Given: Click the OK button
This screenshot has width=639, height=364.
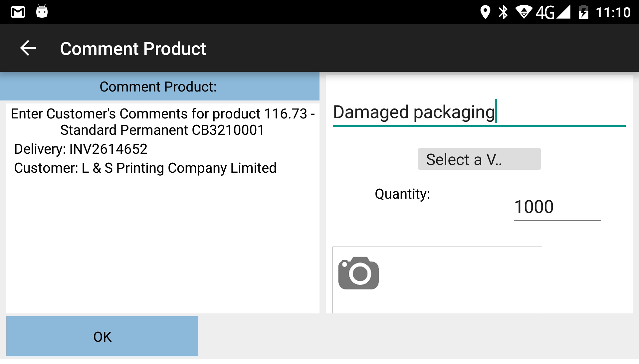Looking at the screenshot, I should point(102,336).
